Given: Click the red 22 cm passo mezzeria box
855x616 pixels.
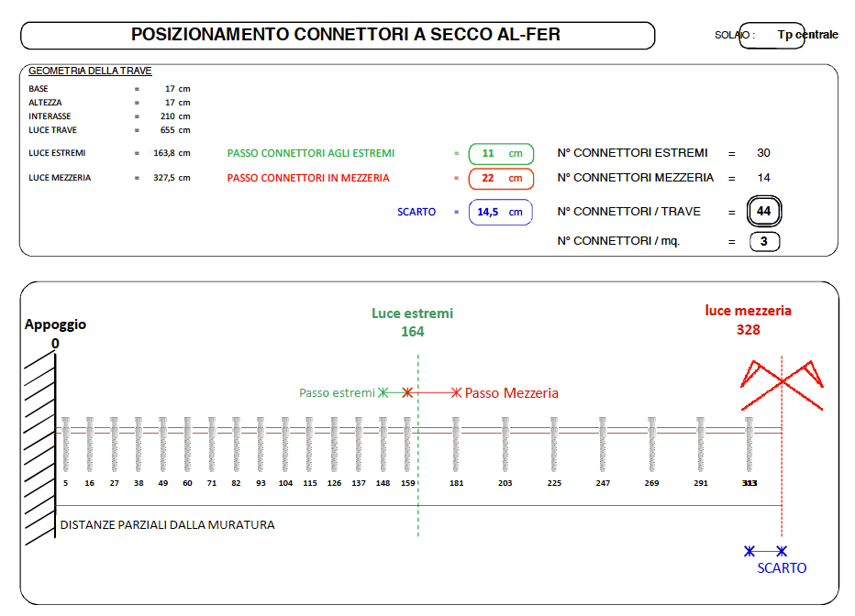Looking at the screenshot, I should 501,179.
